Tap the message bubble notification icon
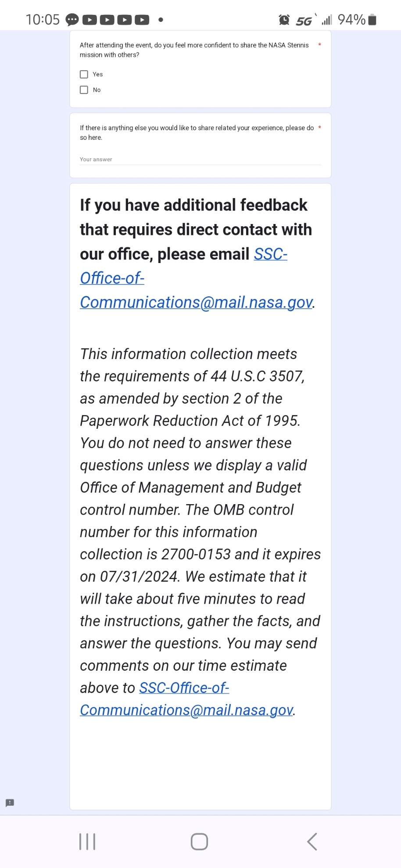Image resolution: width=401 pixels, height=868 pixels. (x=72, y=20)
